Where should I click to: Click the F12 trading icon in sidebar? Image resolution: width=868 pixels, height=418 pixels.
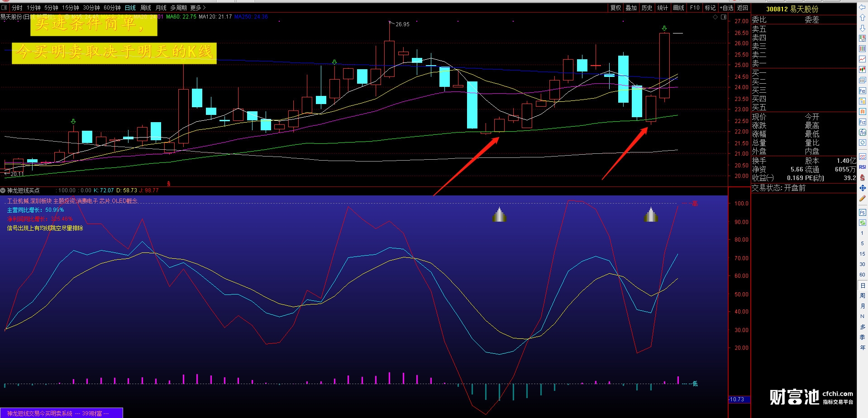pos(863,122)
